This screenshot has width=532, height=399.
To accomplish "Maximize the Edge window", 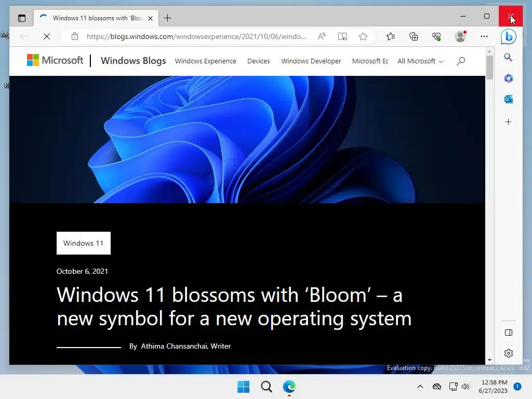I will point(487,16).
